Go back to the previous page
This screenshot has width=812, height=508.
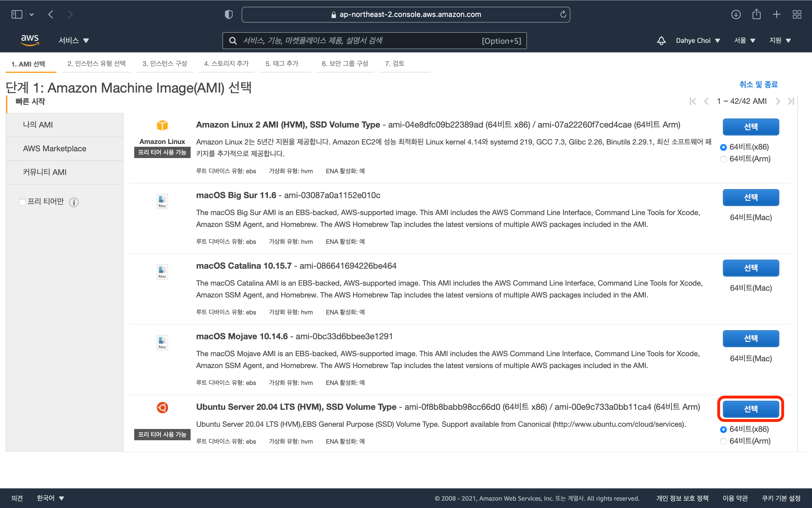tap(51, 14)
